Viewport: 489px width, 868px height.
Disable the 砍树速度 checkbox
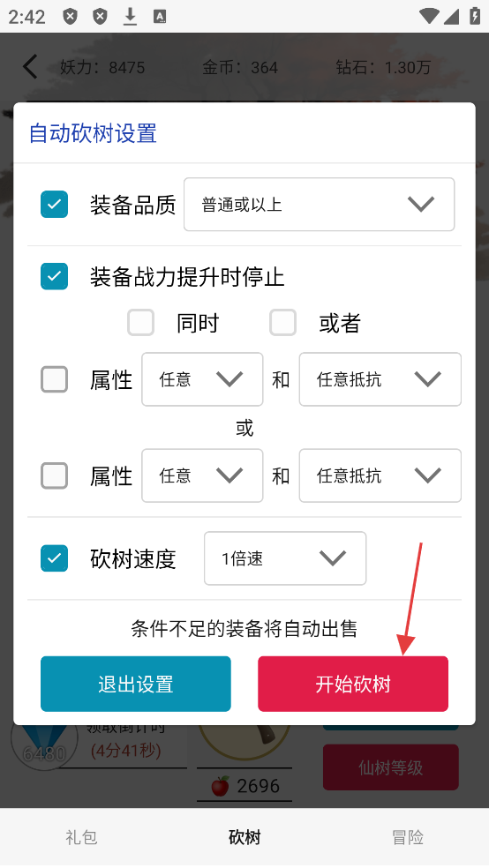54,558
